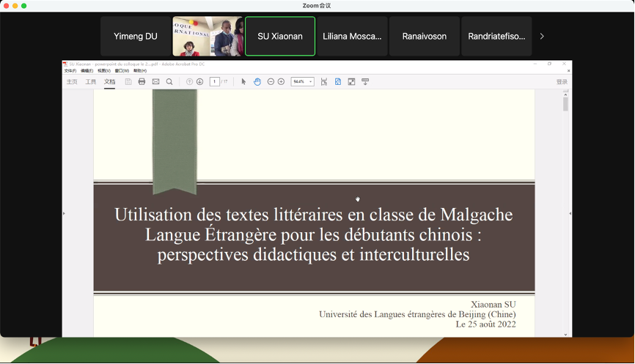Zoom out with the minus icon

271,82
